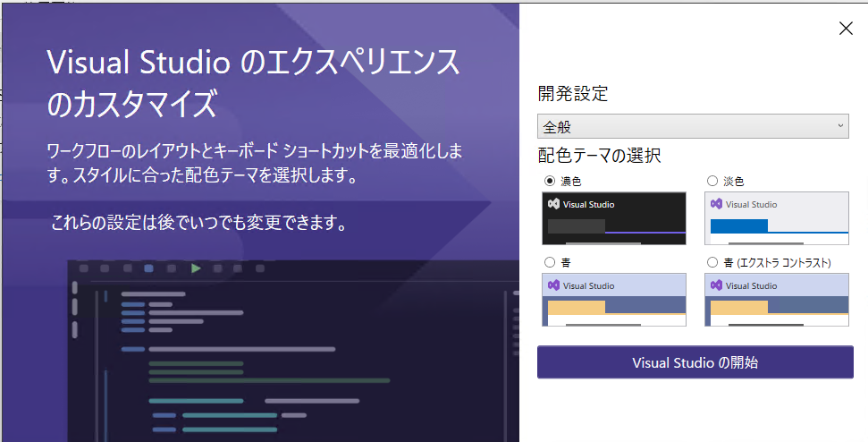
Task: Click the dropdown arrow of 開発設定 combo box
Action: (x=840, y=126)
